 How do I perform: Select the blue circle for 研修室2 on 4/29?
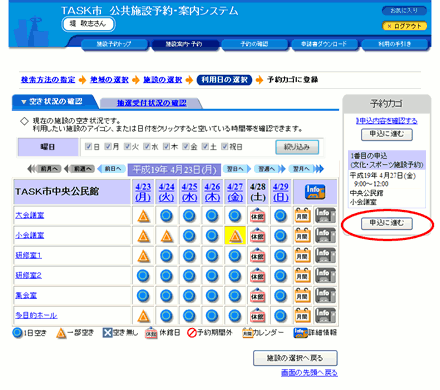tap(280, 276)
